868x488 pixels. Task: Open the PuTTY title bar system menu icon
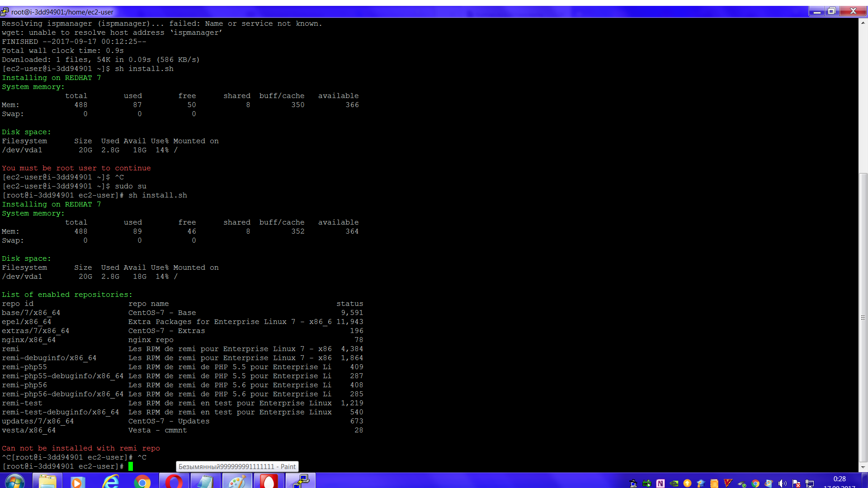pos(5,12)
